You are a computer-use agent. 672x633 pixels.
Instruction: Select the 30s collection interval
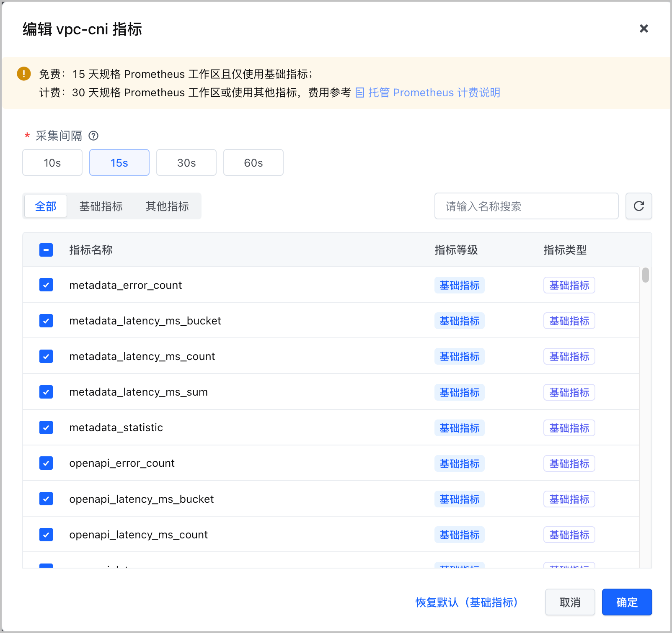click(x=186, y=162)
